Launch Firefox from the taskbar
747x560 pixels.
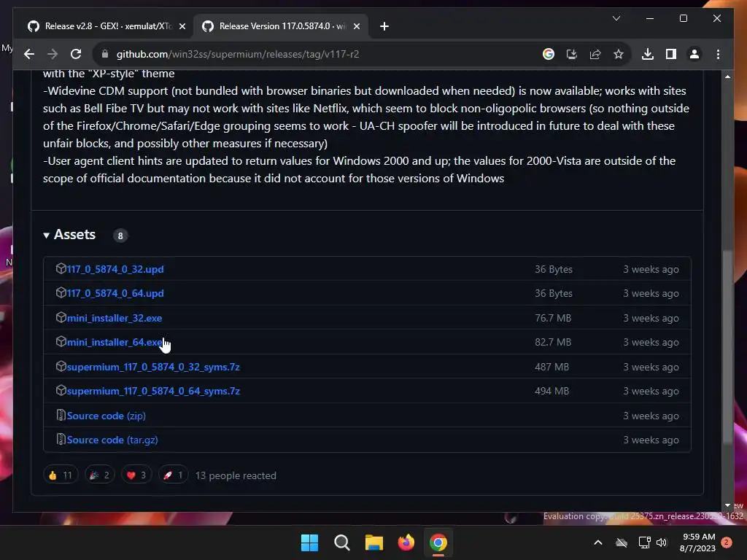pos(406,542)
